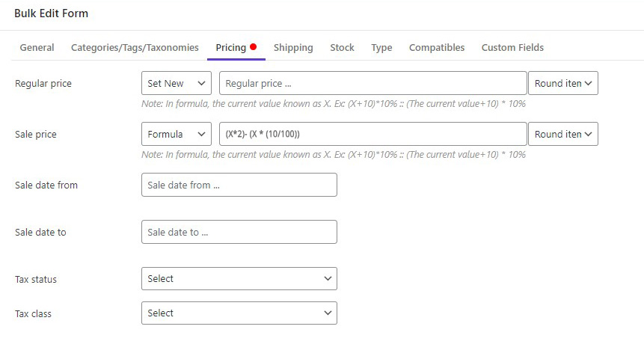Screen dimensions: 644x362
Task: Open Regular price Set New dropdown
Action: tap(177, 83)
